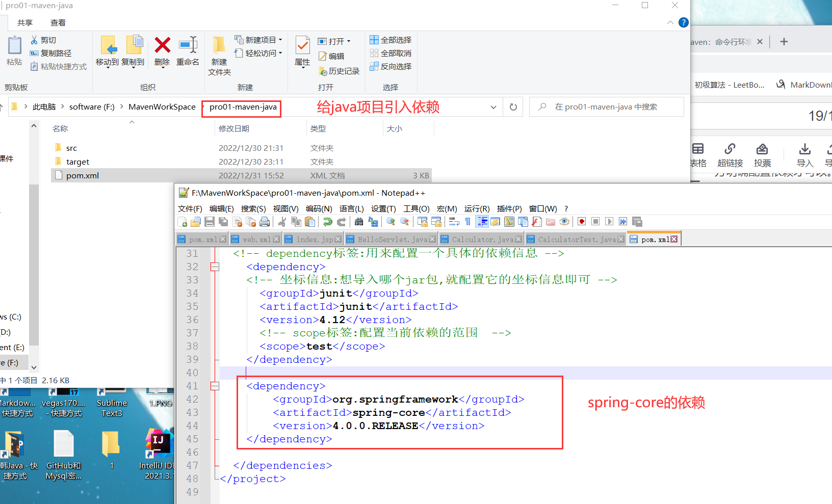Click History (历史记录) in Explorer ribbon
The width and height of the screenshot is (832, 504).
(x=339, y=71)
